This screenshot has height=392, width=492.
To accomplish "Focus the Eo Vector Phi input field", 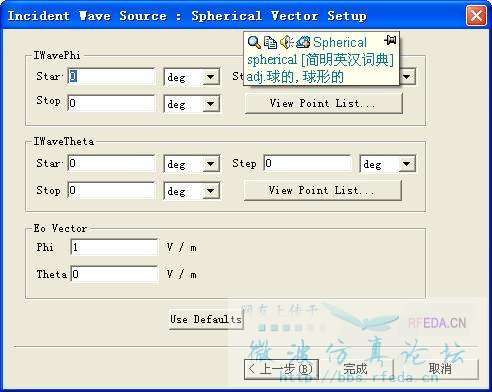I will (114, 247).
